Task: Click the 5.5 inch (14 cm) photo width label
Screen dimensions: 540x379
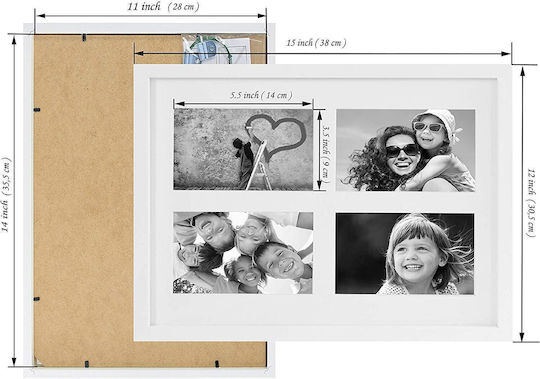Action: (x=262, y=95)
